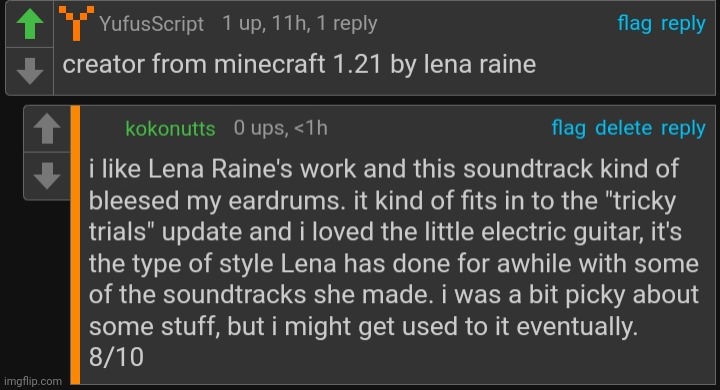The image size is (720, 390).
Task: Reply to the kokonutts comment
Action: click(x=683, y=129)
